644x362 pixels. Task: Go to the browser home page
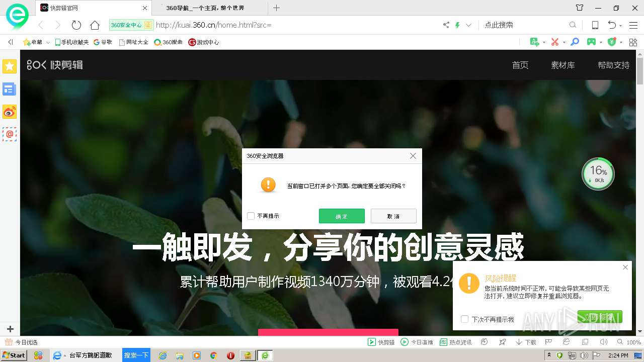click(x=95, y=25)
